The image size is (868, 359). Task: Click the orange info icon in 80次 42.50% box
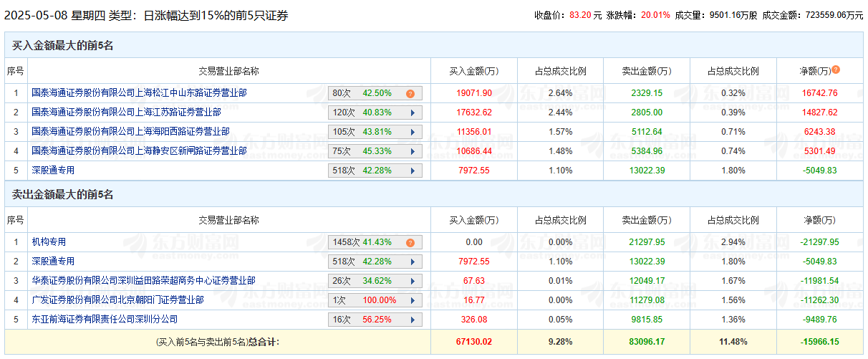(410, 93)
